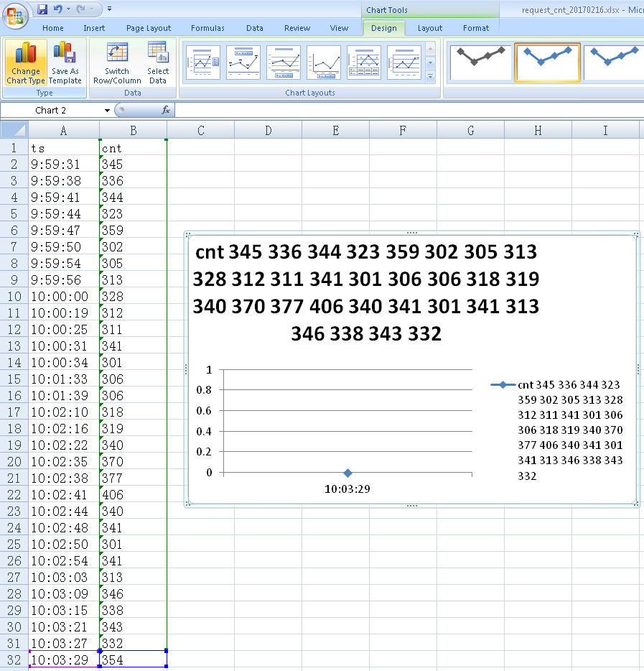Open Customize Quick Access Toolbar dropdown
Image resolution: width=644 pixels, height=671 pixels.
click(x=109, y=9)
